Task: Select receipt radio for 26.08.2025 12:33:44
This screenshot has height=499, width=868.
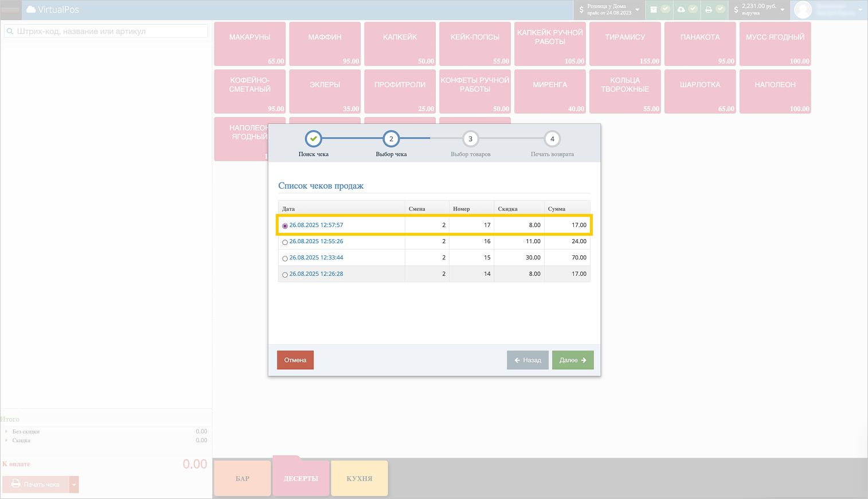Action: coord(285,259)
